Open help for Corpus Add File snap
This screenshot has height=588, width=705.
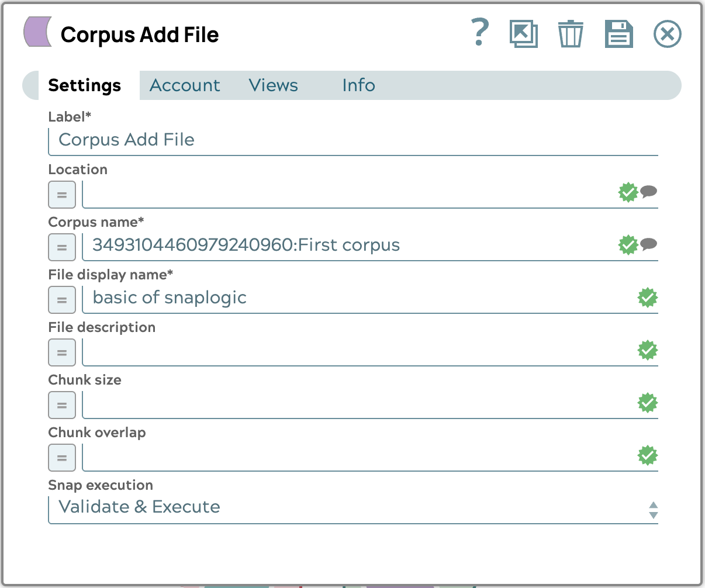[479, 33]
